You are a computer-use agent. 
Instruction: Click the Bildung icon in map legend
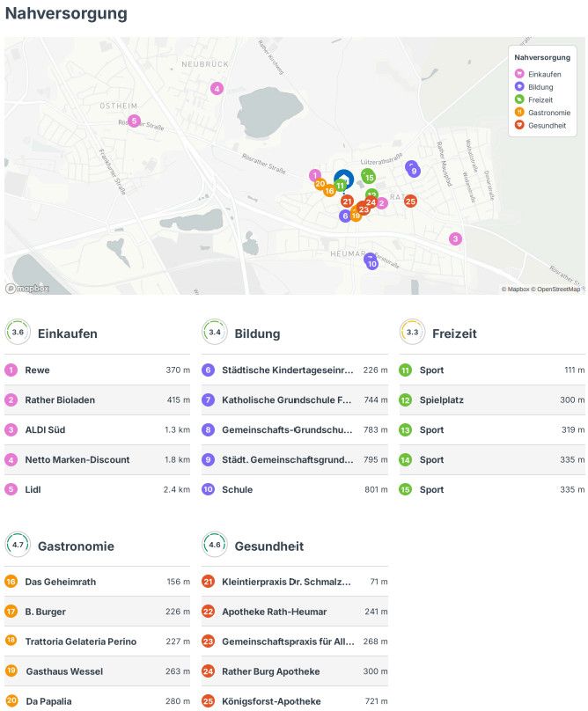(519, 86)
